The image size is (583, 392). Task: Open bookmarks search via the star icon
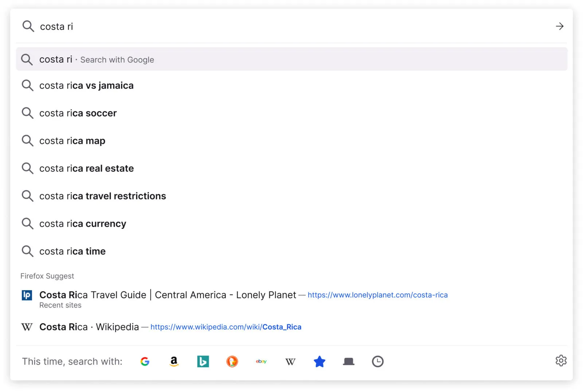tap(319, 361)
